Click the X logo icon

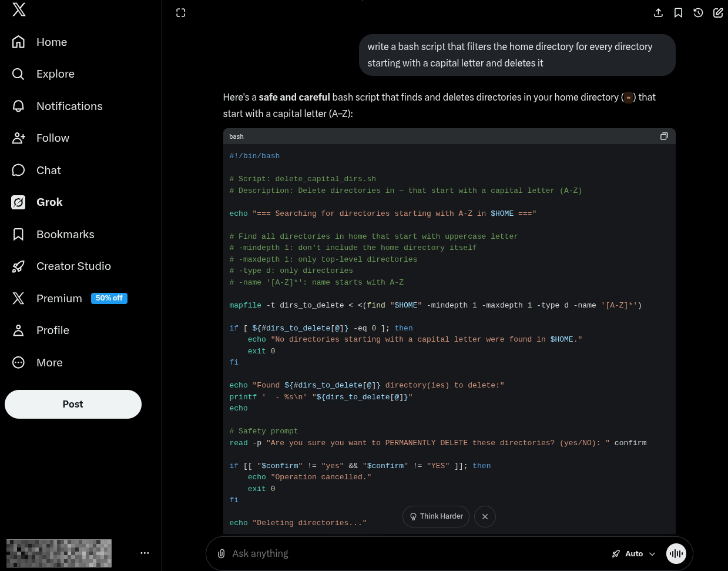(x=19, y=9)
